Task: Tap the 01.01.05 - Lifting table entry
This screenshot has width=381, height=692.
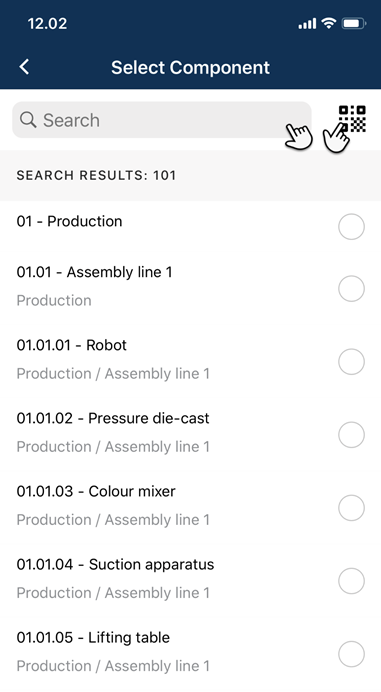Action: coord(190,652)
